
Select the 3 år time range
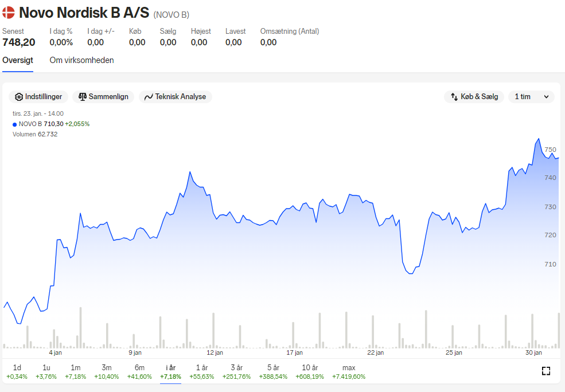pyautogui.click(x=236, y=372)
